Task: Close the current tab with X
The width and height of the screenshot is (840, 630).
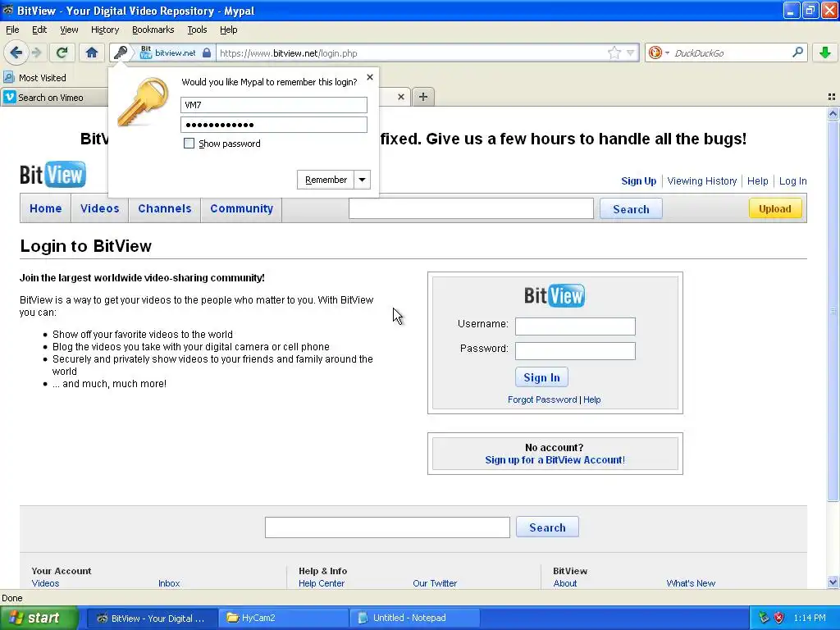Action: tap(400, 97)
